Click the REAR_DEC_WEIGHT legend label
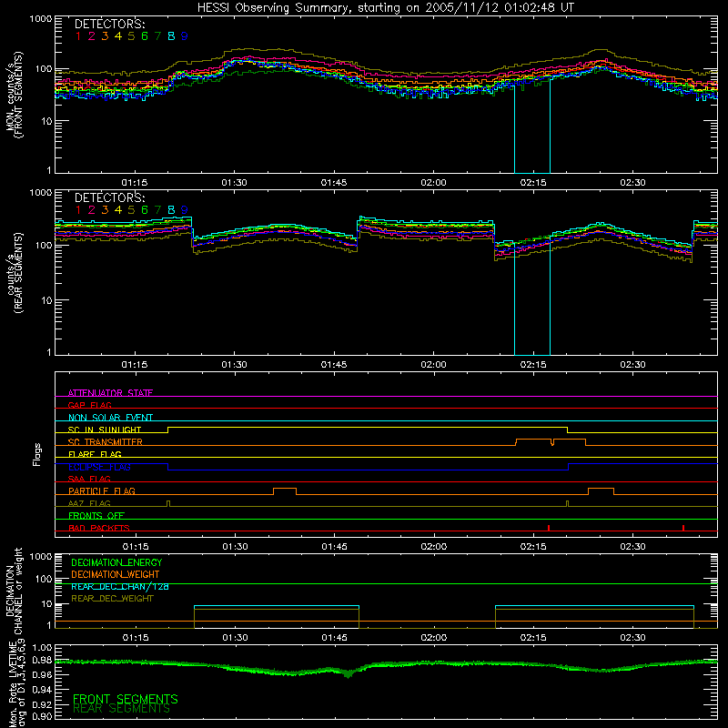728x728 pixels. pos(112,599)
